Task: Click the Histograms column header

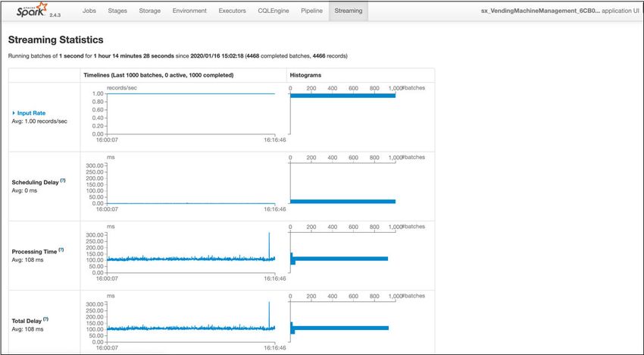Action: click(305, 75)
